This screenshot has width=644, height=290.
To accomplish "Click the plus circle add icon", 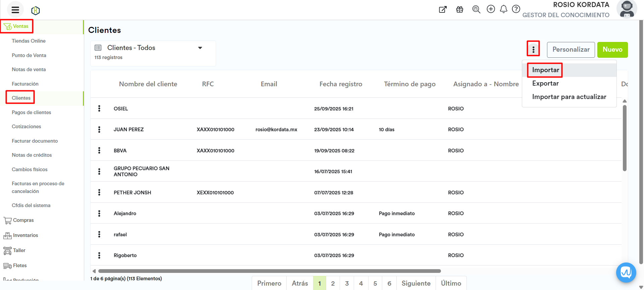I will [491, 9].
